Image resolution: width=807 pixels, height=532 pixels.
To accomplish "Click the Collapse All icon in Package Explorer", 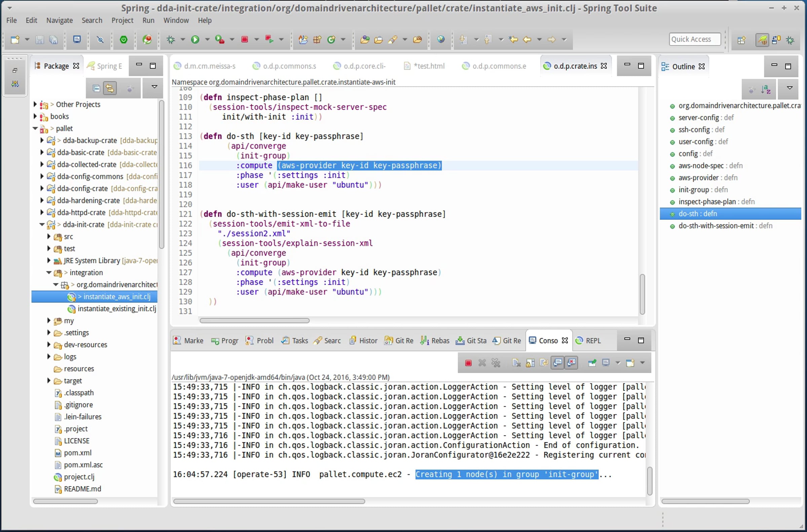I will click(97, 88).
